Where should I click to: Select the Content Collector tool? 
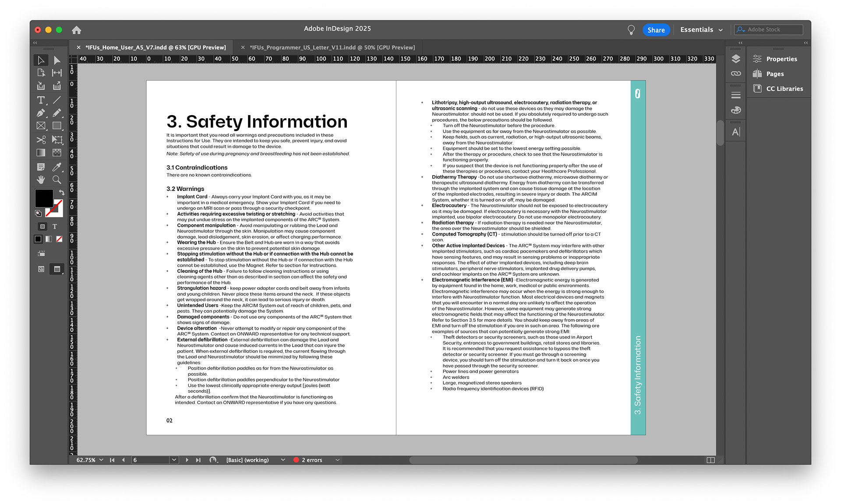click(41, 86)
